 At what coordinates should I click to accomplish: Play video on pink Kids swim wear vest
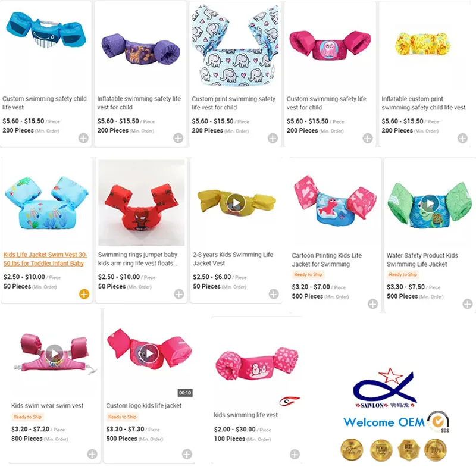click(55, 353)
